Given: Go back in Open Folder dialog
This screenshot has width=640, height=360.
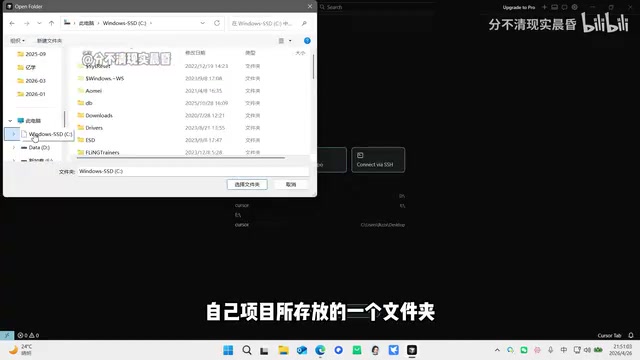Looking at the screenshot, I should point(12,23).
